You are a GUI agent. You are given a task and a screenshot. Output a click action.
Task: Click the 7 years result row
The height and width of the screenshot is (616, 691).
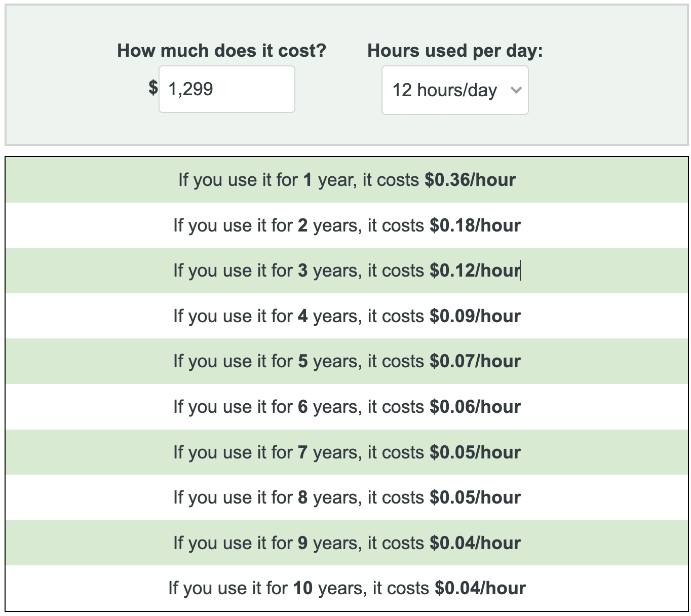pyautogui.click(x=347, y=452)
